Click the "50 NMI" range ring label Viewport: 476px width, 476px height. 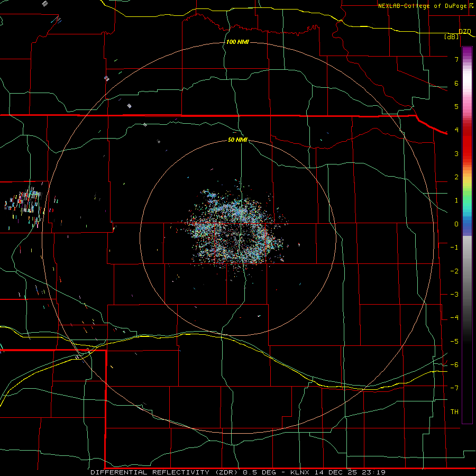[x=237, y=140]
